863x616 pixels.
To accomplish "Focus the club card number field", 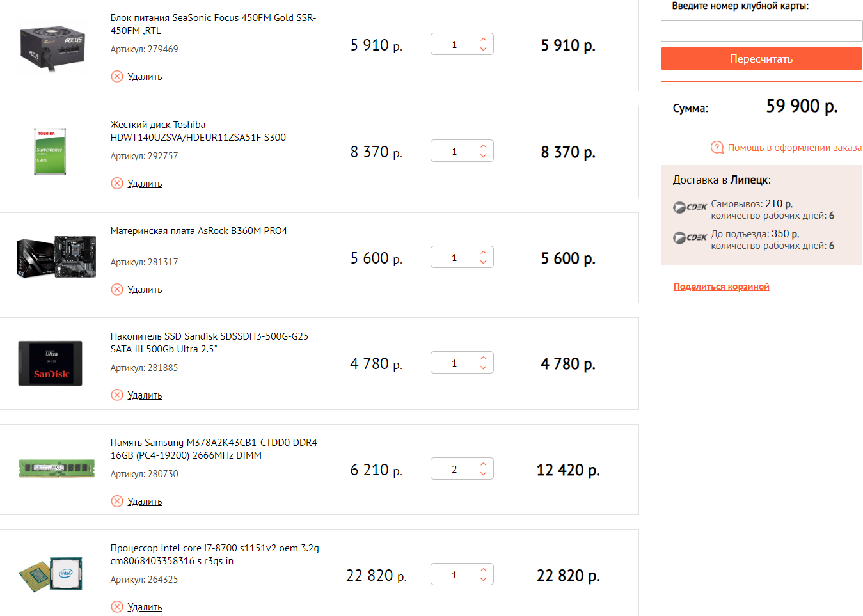I will pyautogui.click(x=761, y=31).
